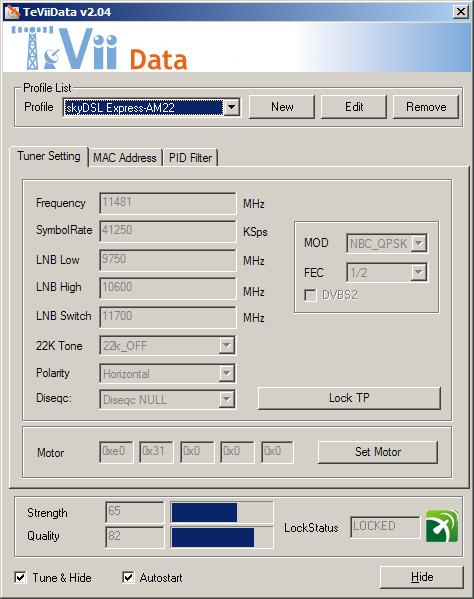Screen dimensions: 474x599
Task: Click the Remove profile button
Action: click(426, 107)
